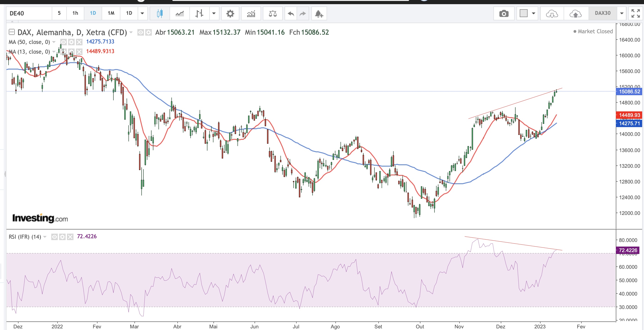644x330 pixels.
Task: Toggle DAX main series visibility eye
Action: click(x=140, y=33)
